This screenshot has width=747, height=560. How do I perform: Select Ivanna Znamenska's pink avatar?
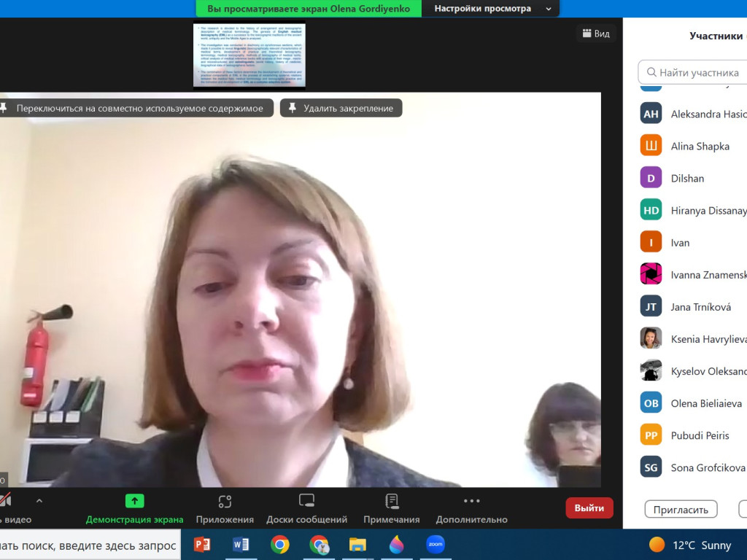click(651, 274)
